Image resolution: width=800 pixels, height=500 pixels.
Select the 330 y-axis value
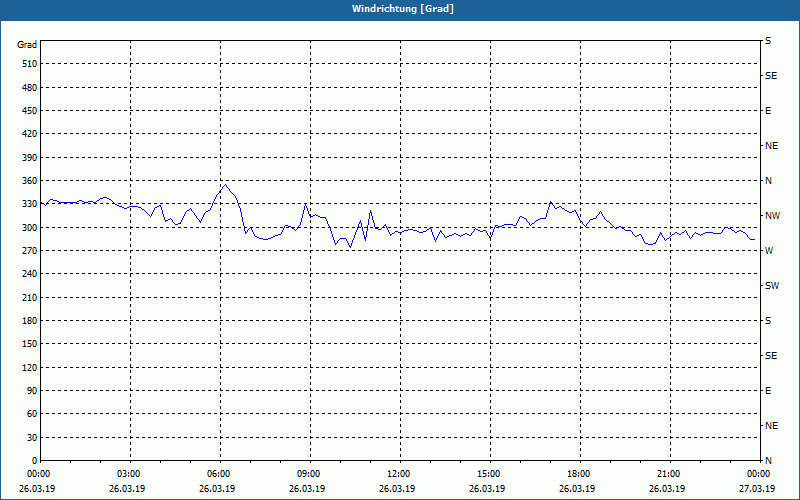[30, 204]
